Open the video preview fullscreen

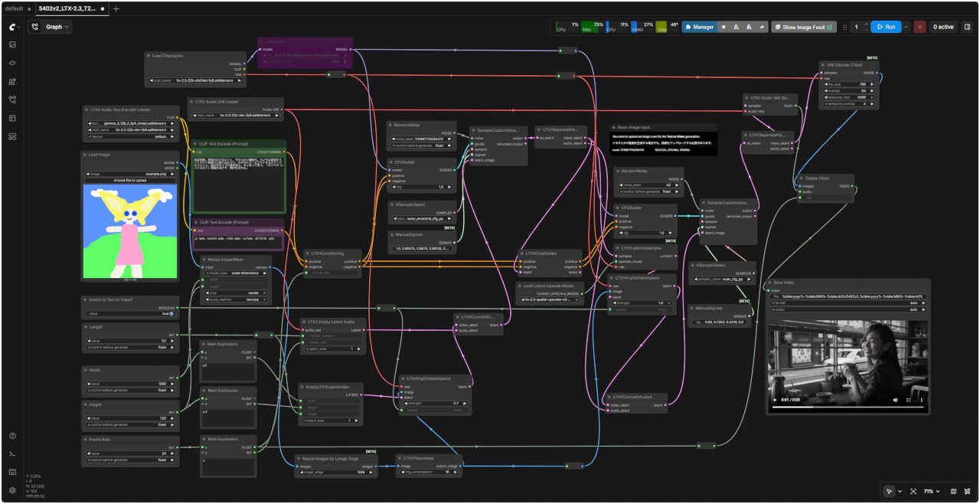tap(908, 400)
